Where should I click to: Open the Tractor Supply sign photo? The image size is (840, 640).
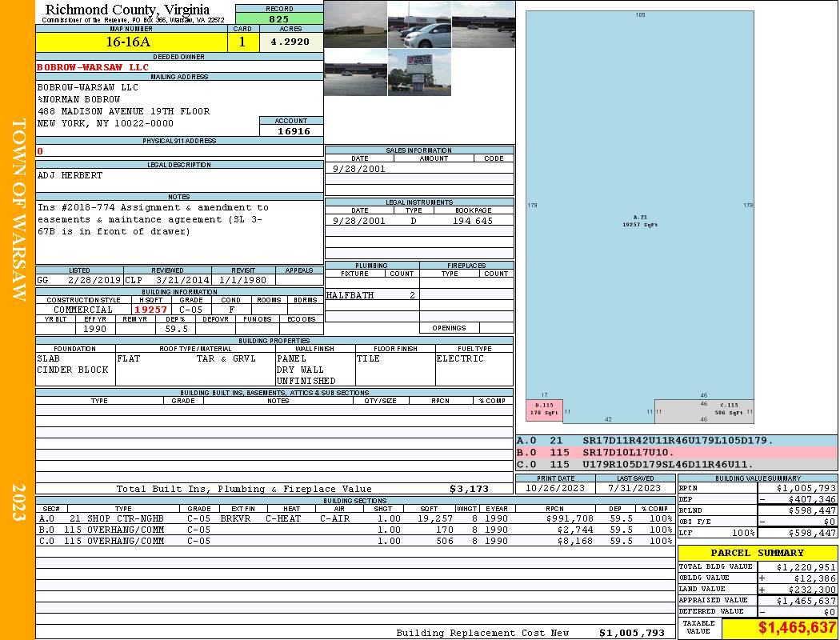pyautogui.click(x=419, y=73)
